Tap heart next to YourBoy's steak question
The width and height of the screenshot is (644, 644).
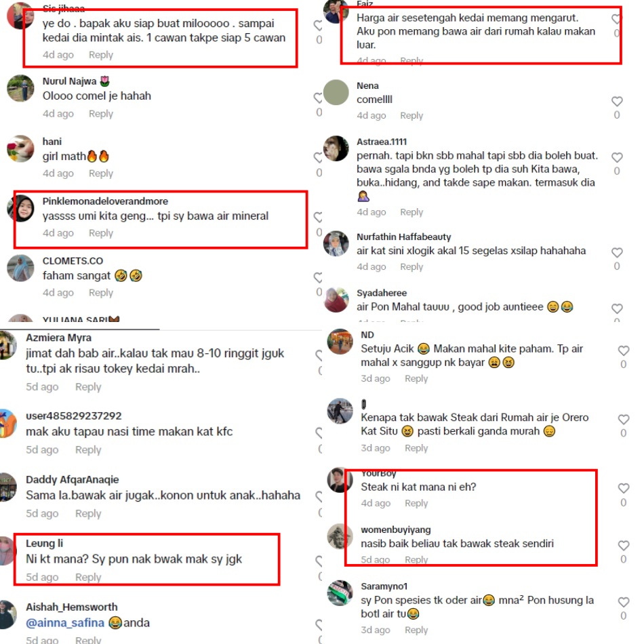[x=624, y=488]
